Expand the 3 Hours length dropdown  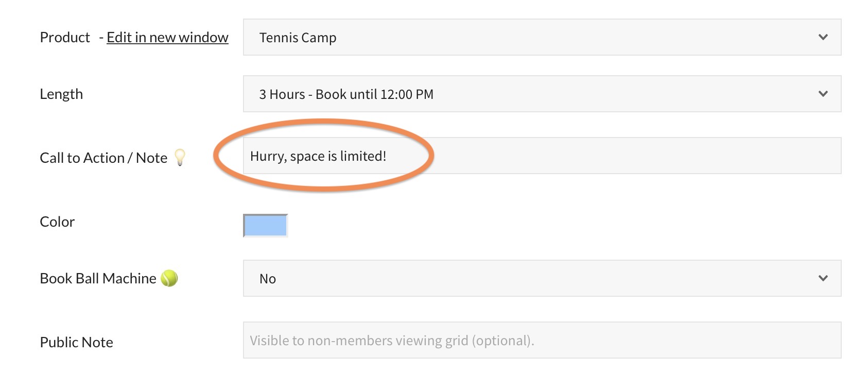click(542, 94)
